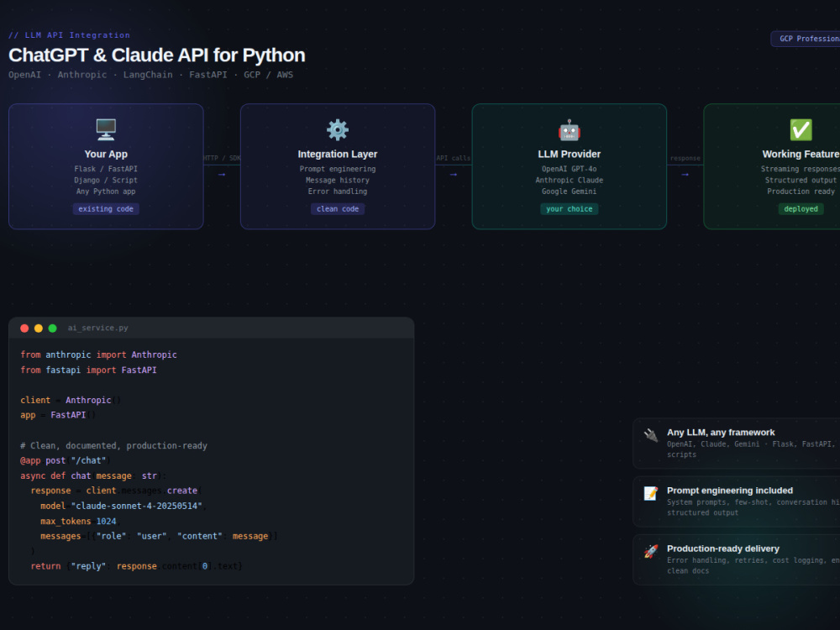This screenshot has width=840, height=630.
Task: Click the computer monitor icon in Your App card
Action: 106,129
